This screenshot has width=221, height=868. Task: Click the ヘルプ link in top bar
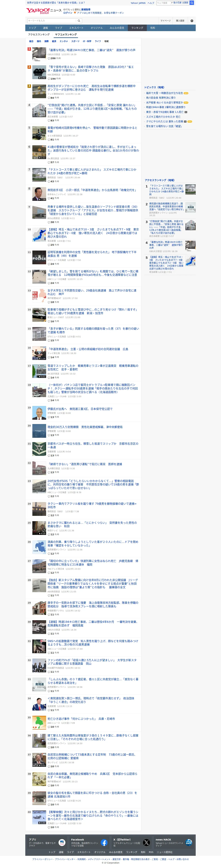point(151,3)
